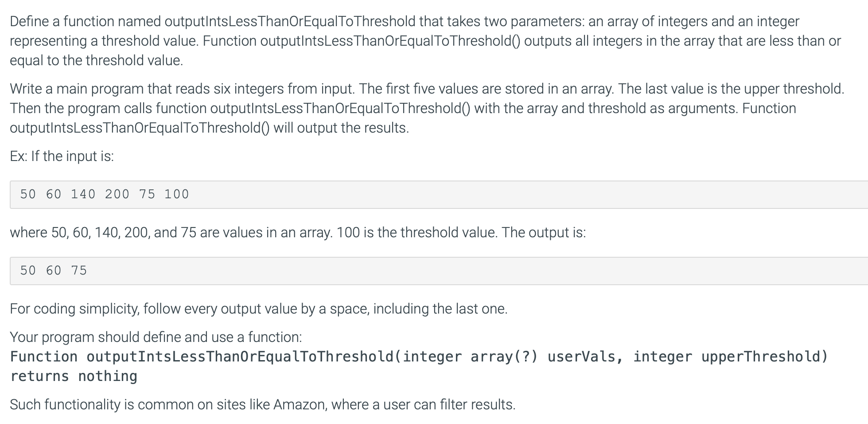Click the 'array(?)' text in the signature

pyautogui.click(x=504, y=357)
